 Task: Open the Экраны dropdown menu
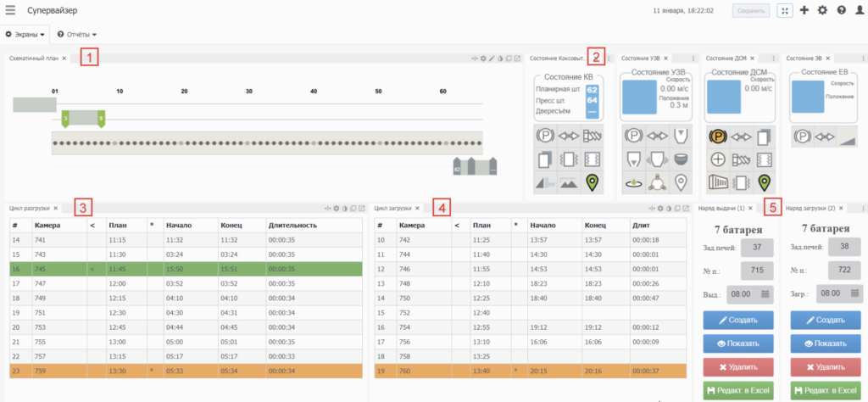coord(25,34)
